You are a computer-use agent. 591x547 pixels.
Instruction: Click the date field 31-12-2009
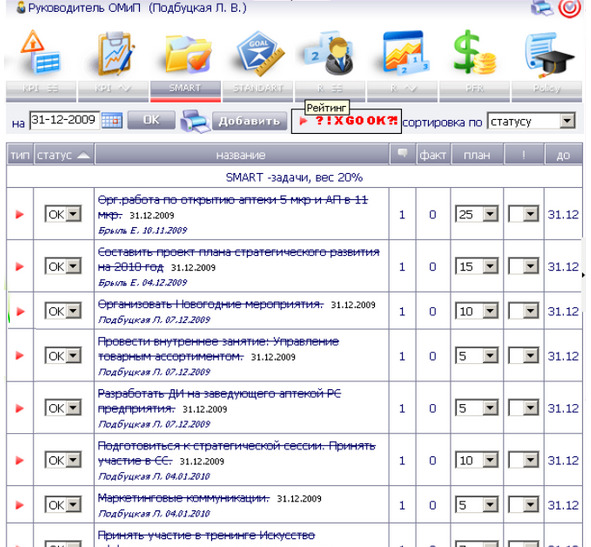(x=64, y=120)
